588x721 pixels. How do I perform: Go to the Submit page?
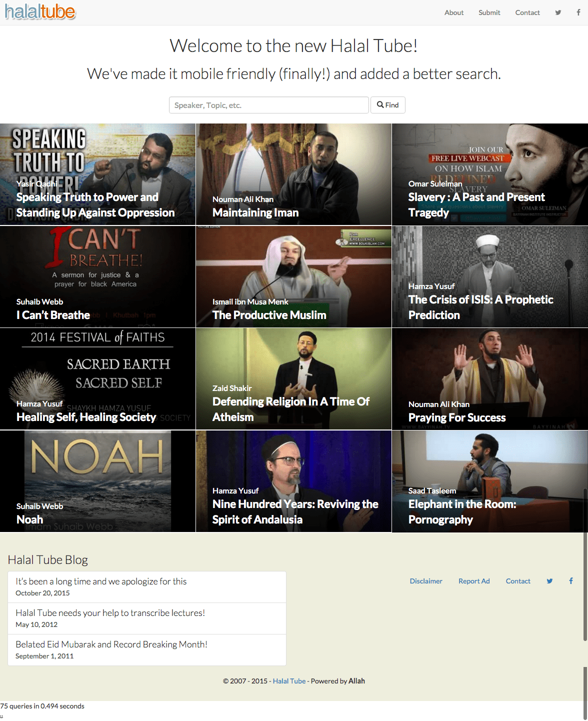[x=489, y=12]
